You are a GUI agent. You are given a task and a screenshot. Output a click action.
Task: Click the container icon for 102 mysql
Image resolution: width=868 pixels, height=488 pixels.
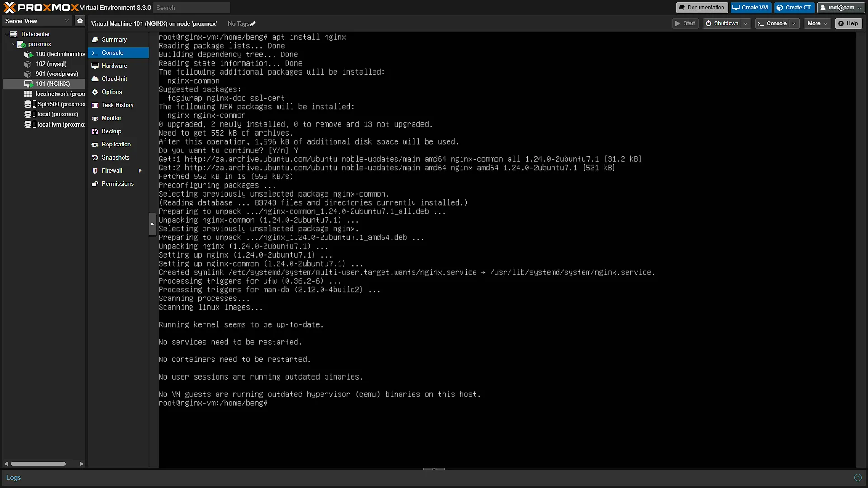pyautogui.click(x=28, y=64)
